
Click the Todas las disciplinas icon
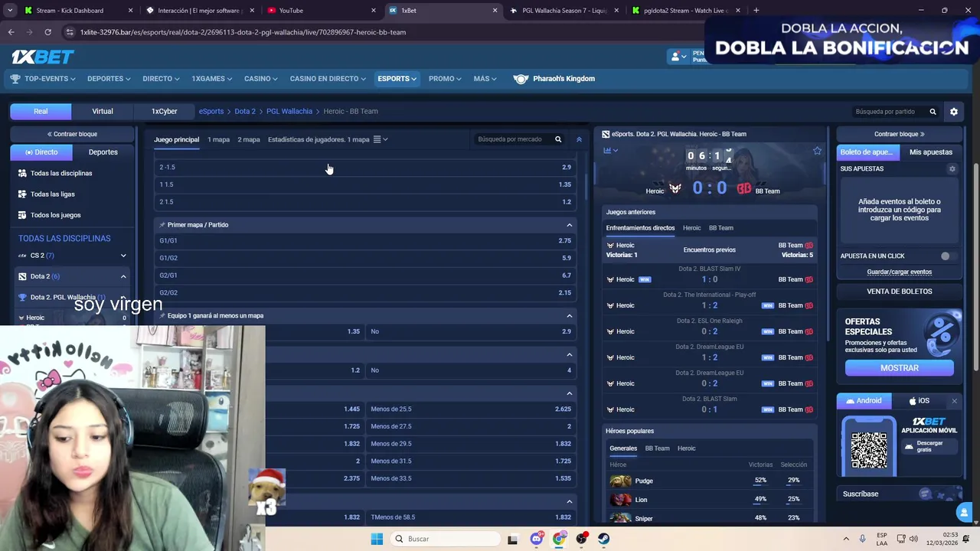[22, 174]
